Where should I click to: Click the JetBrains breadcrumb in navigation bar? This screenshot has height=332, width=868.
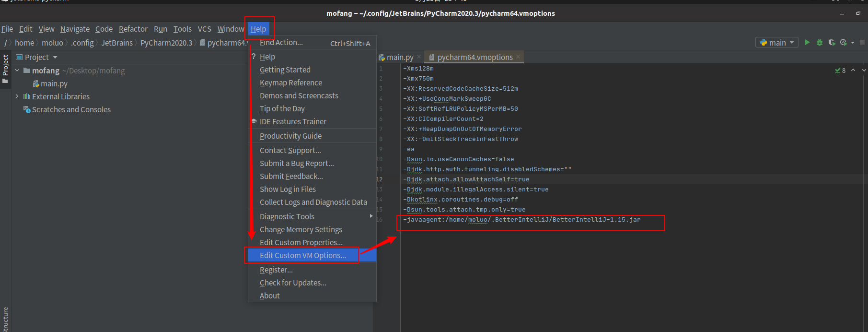(x=117, y=43)
